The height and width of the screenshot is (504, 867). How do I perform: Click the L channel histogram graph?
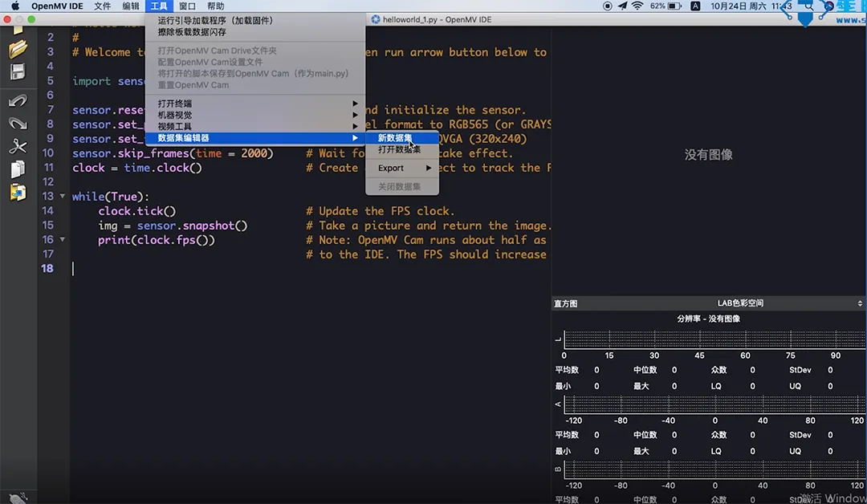pos(714,339)
